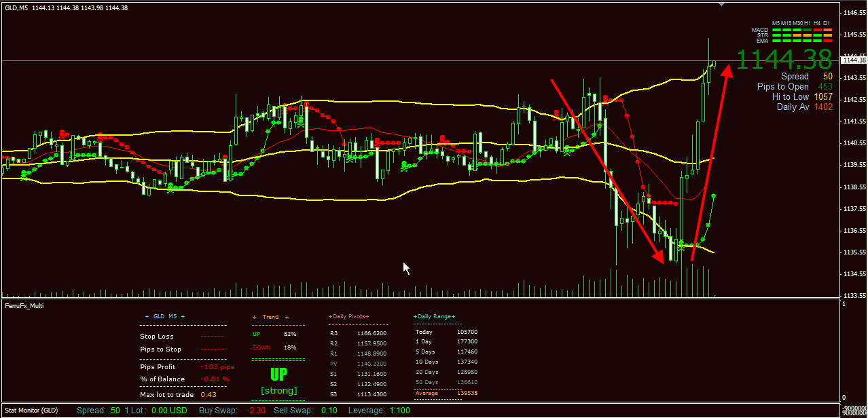Click the green UP strong trend signal
This screenshot has height=418, width=868.
[278, 380]
